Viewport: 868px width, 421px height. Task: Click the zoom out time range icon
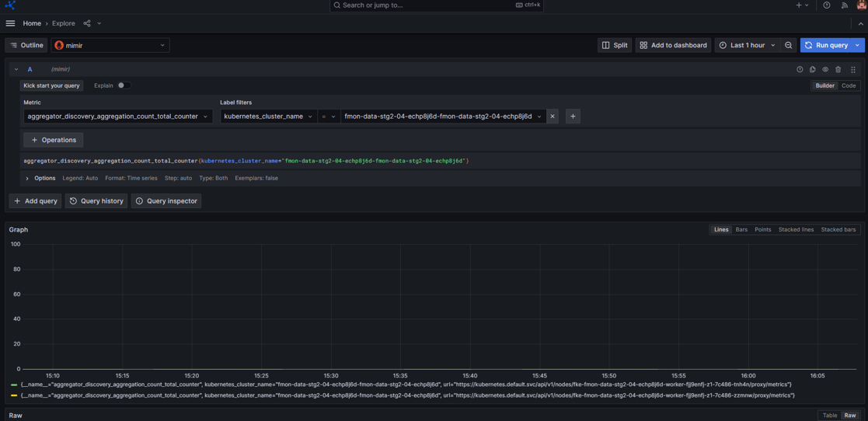tap(788, 45)
